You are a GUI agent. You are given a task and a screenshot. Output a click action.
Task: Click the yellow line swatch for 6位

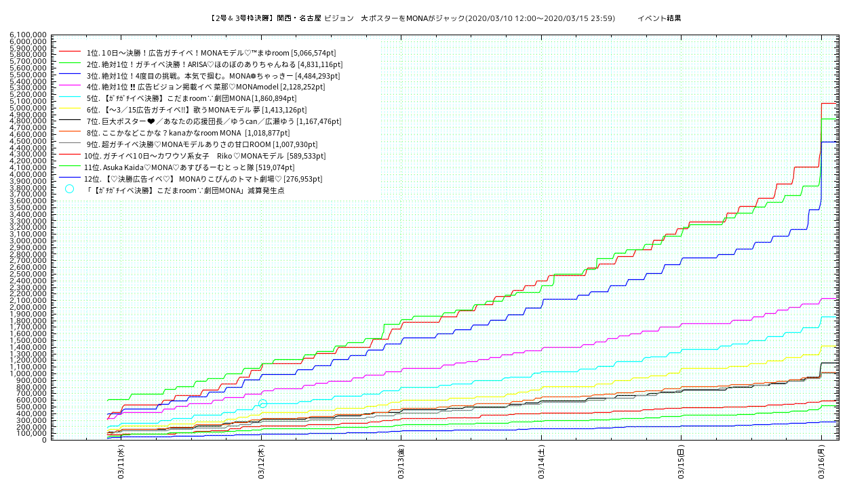[x=70, y=109]
